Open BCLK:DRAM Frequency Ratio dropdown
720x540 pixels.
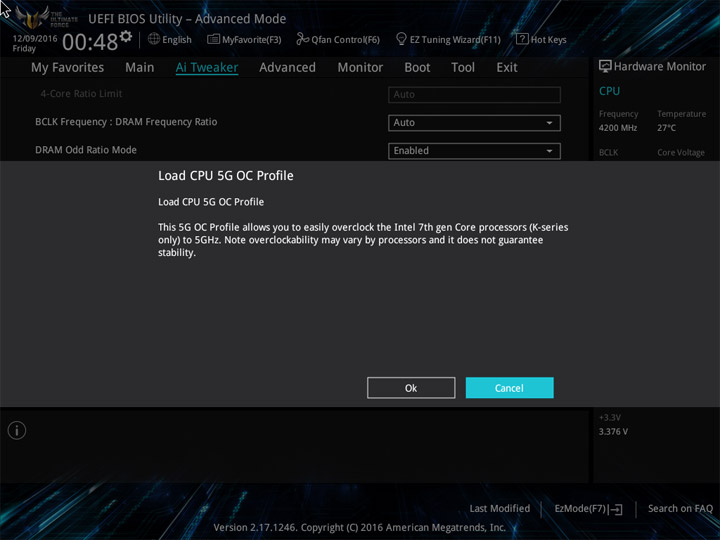coord(474,123)
